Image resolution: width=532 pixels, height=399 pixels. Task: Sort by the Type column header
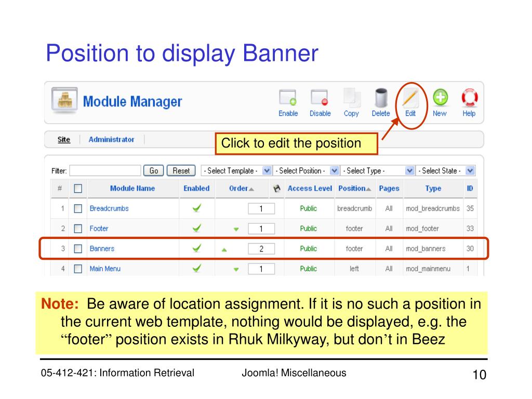[433, 188]
